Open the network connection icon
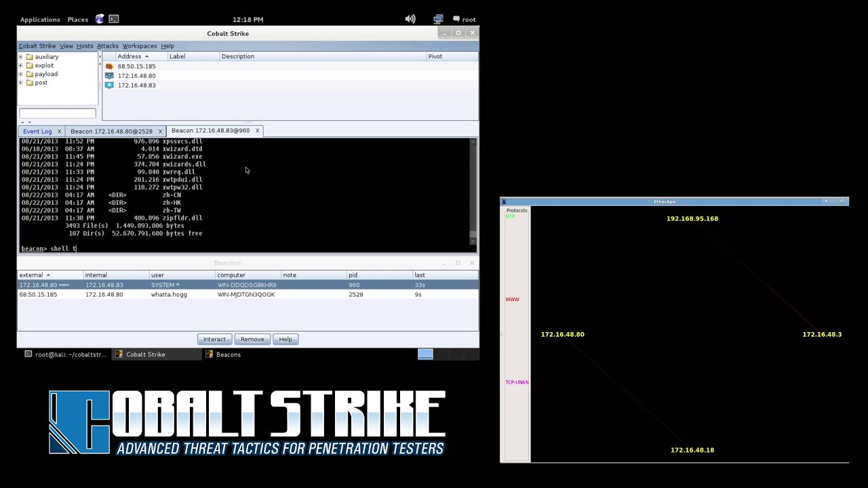 pos(438,19)
